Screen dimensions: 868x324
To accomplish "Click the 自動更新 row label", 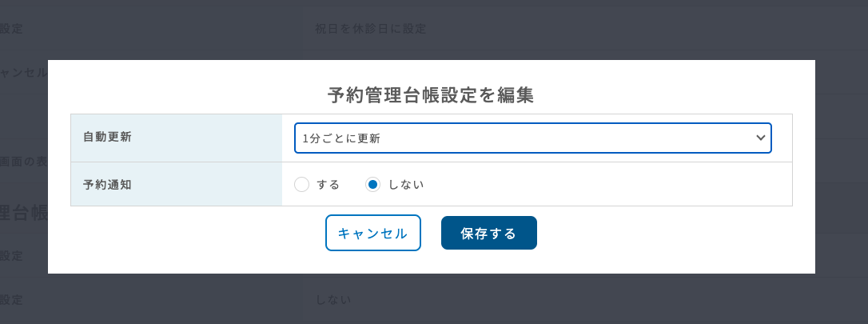I will [107, 137].
